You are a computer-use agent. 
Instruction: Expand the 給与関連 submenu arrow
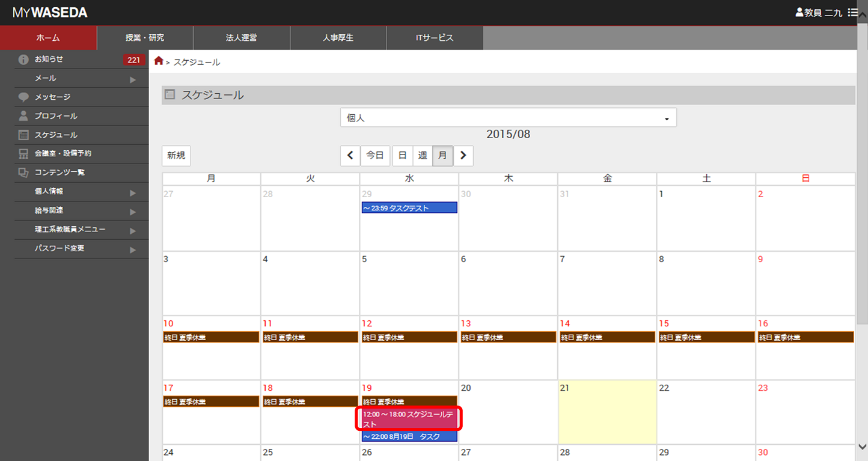[133, 212]
